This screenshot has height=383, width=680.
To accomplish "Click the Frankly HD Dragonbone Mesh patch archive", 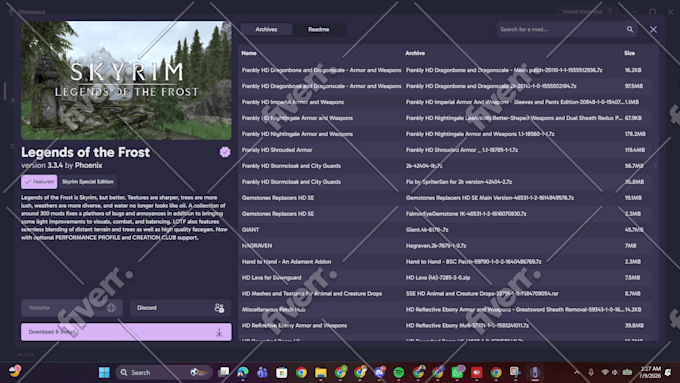I will (504, 70).
